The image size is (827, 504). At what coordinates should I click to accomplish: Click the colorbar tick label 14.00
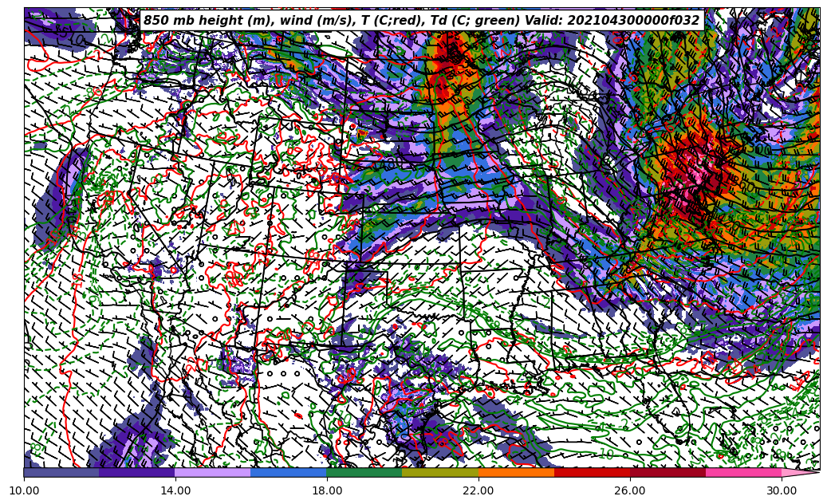(175, 490)
